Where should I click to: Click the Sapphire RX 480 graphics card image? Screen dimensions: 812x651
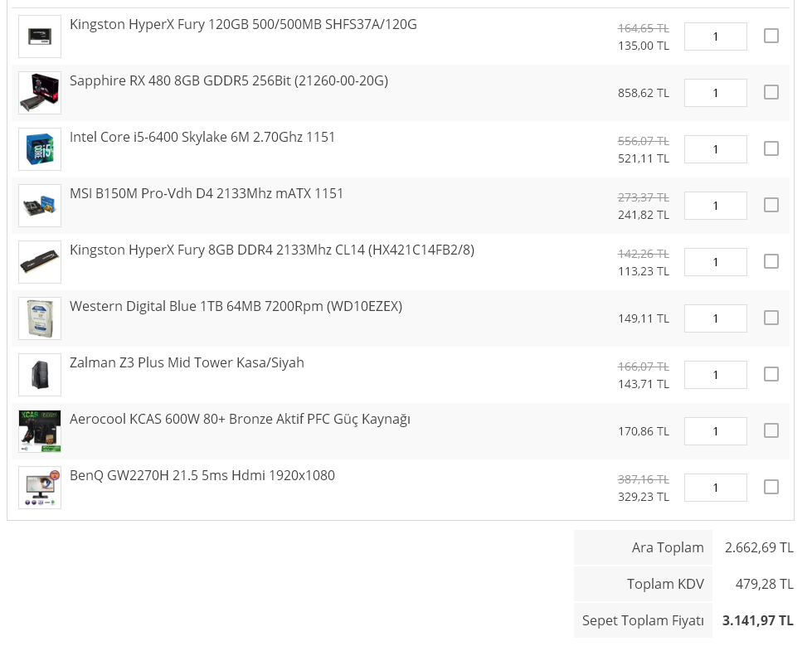[x=40, y=93]
